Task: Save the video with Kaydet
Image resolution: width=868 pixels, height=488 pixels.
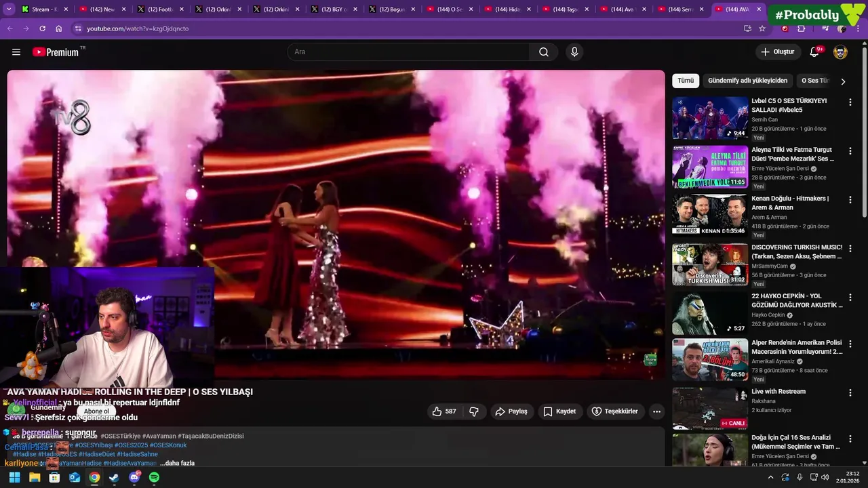Action: (x=559, y=411)
